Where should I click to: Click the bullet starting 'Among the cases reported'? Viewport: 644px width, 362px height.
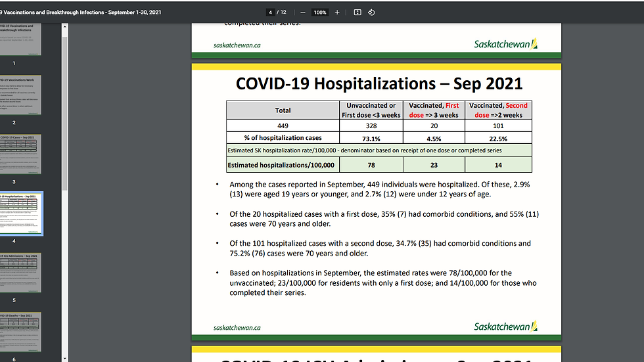tap(380, 189)
